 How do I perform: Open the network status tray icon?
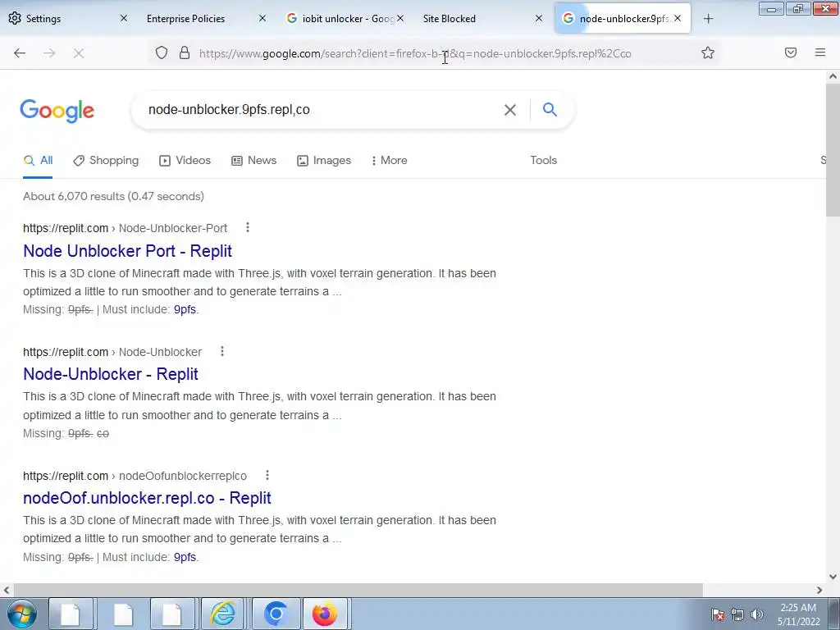(737, 614)
